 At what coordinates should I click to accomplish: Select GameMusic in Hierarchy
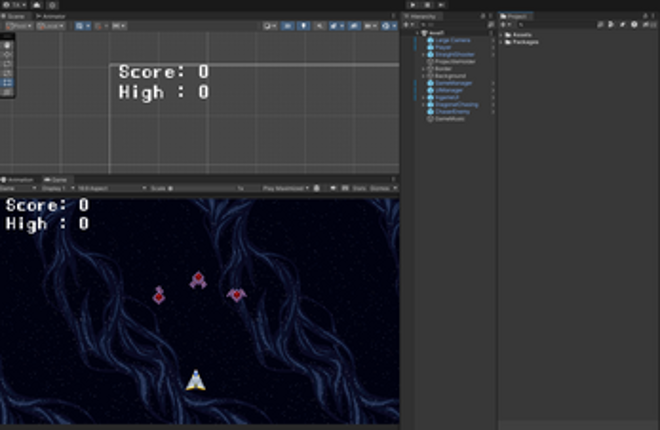tap(450, 119)
